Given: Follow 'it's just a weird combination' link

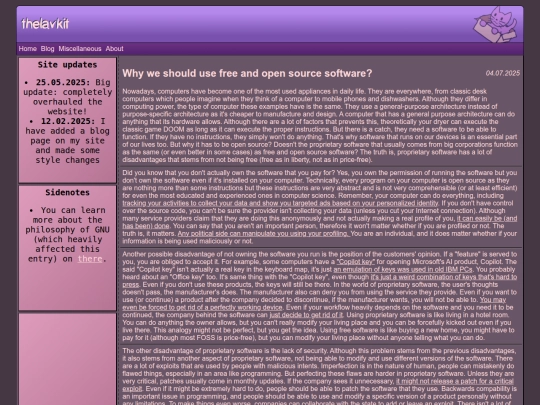Looking at the screenshot, I should 444,277.
